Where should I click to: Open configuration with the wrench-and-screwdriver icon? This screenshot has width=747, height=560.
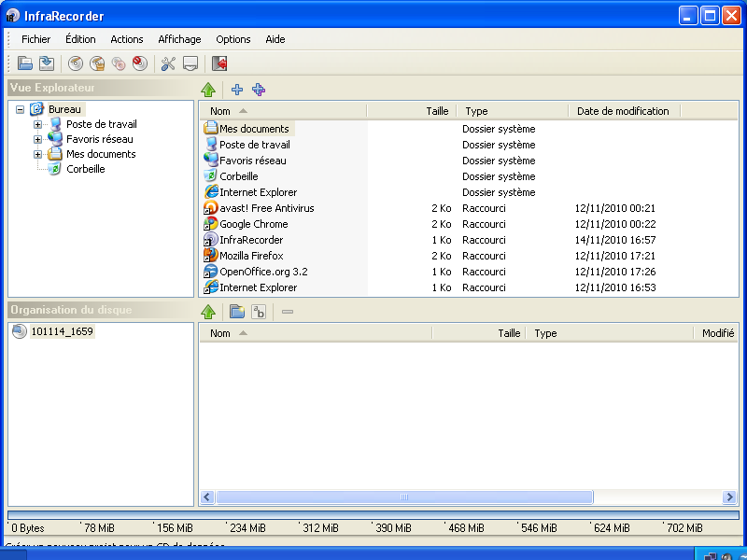click(x=168, y=63)
